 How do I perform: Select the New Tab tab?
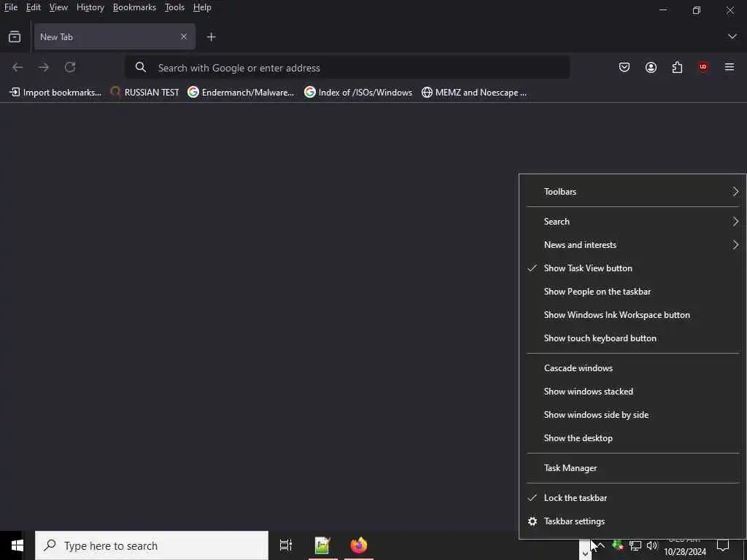click(115, 36)
